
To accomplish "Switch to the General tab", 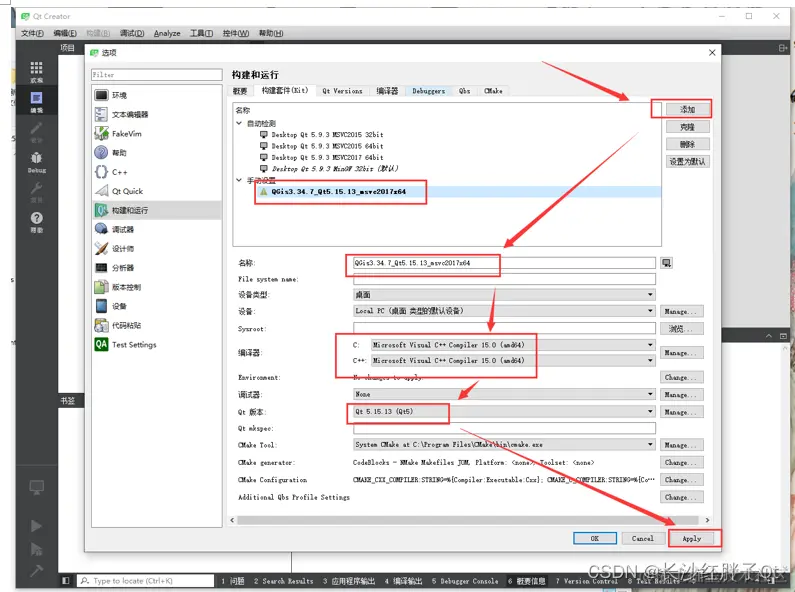I will coord(240,91).
